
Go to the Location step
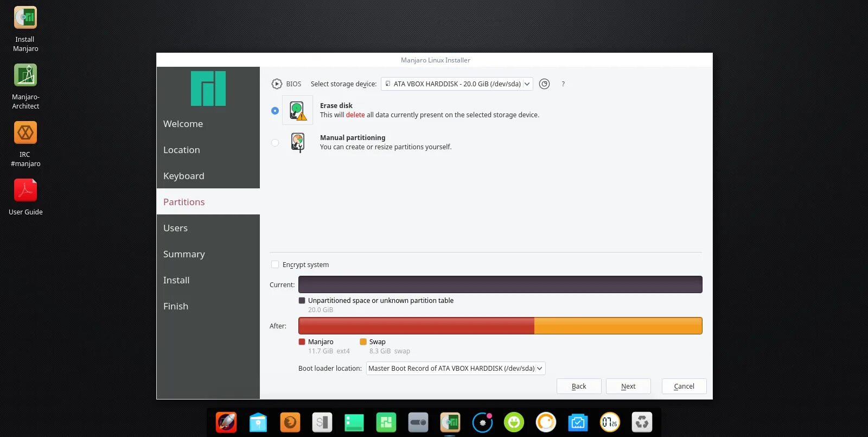[x=208, y=150]
